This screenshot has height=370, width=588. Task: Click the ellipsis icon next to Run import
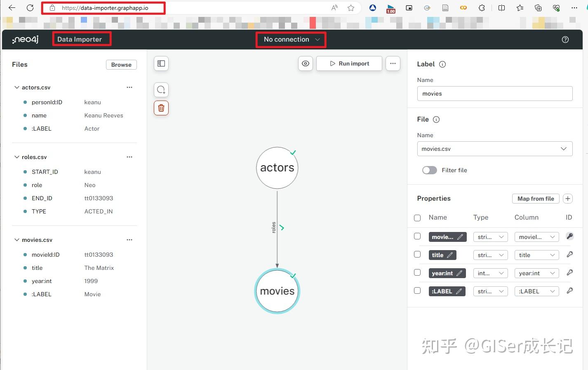(x=393, y=63)
